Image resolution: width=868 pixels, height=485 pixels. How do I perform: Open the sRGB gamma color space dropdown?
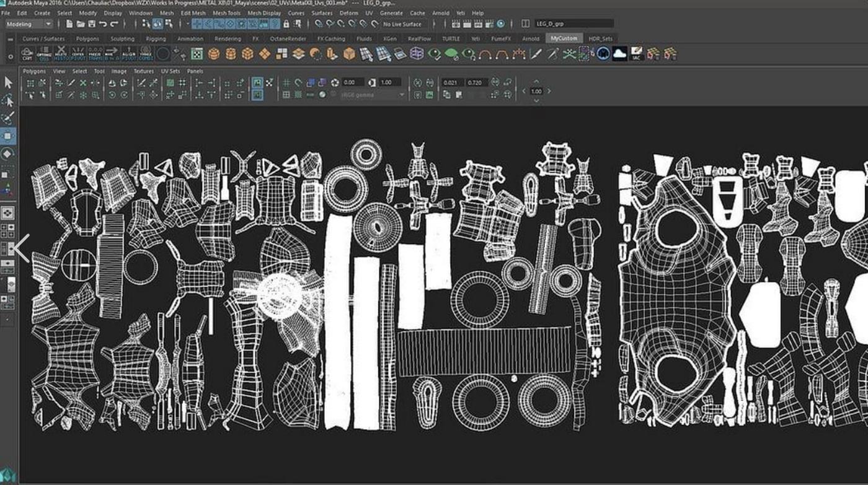point(372,95)
